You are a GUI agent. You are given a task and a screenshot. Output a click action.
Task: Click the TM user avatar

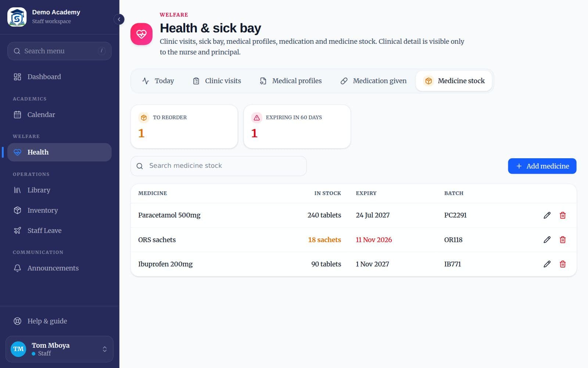18,349
